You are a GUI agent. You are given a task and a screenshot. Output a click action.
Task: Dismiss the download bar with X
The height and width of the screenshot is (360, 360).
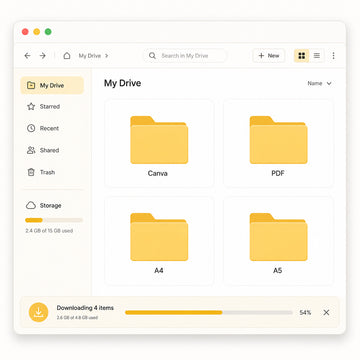pyautogui.click(x=326, y=312)
